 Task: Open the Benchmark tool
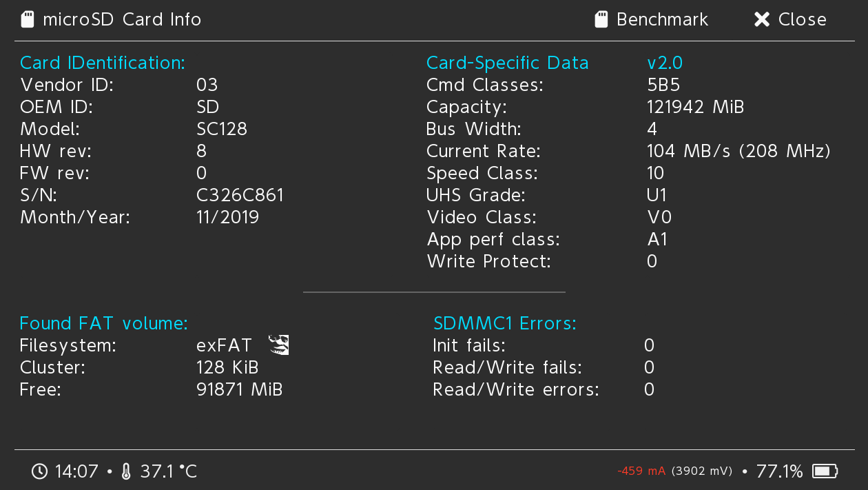tap(663, 19)
